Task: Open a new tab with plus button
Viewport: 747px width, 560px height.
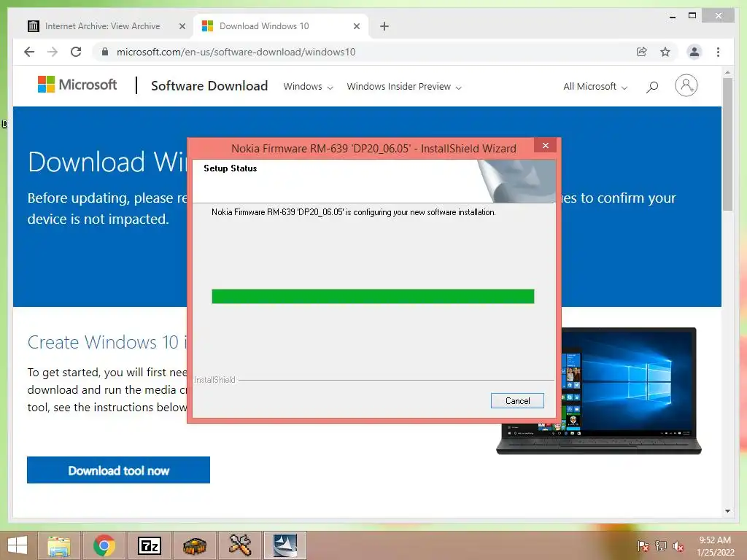Action: pos(384,26)
